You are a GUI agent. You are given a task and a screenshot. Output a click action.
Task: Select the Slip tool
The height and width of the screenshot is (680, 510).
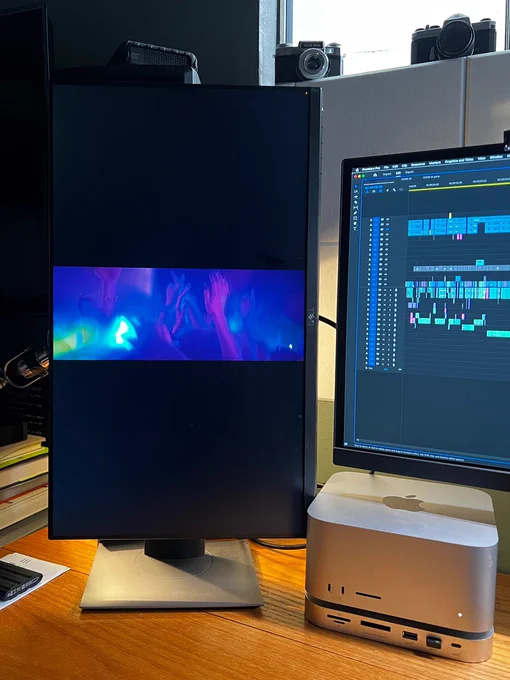point(356,208)
